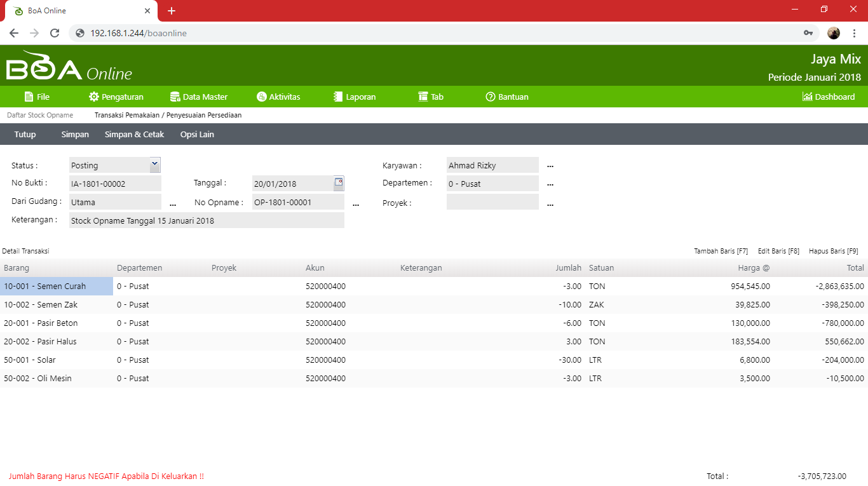868x486 pixels.
Task: Open the Aktivitas menu
Action: point(278,97)
